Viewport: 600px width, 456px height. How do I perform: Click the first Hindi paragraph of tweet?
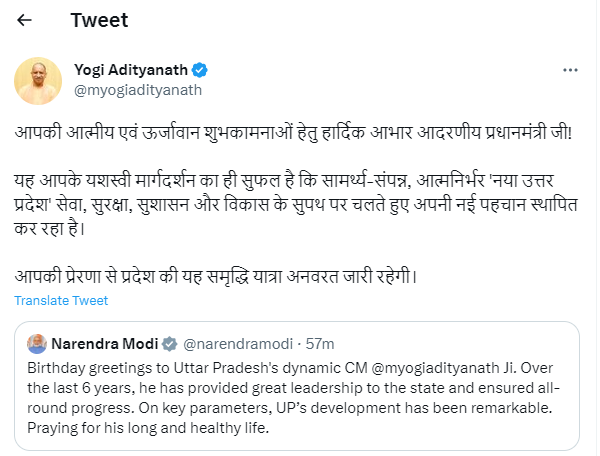click(300, 132)
